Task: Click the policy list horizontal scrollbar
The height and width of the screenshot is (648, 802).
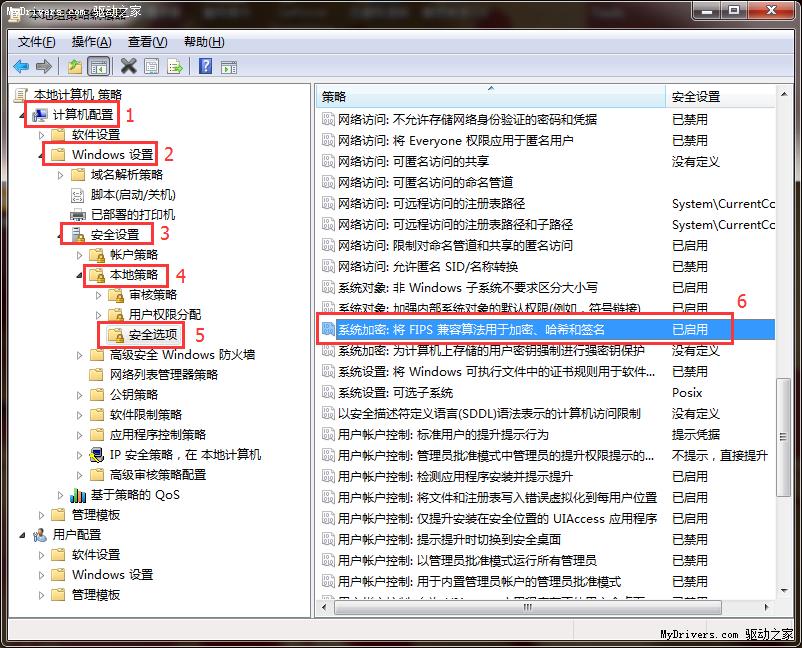Action: tap(540, 607)
